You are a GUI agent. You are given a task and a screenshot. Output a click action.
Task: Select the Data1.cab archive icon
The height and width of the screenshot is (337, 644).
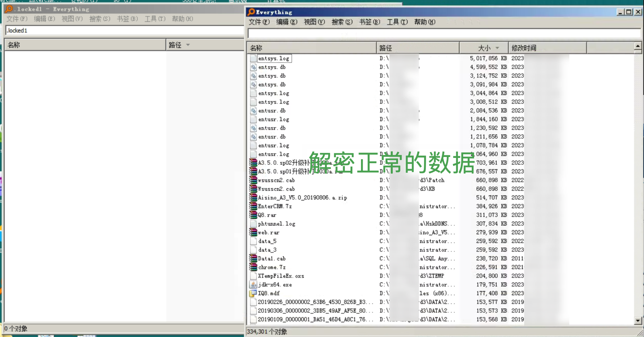tap(253, 259)
